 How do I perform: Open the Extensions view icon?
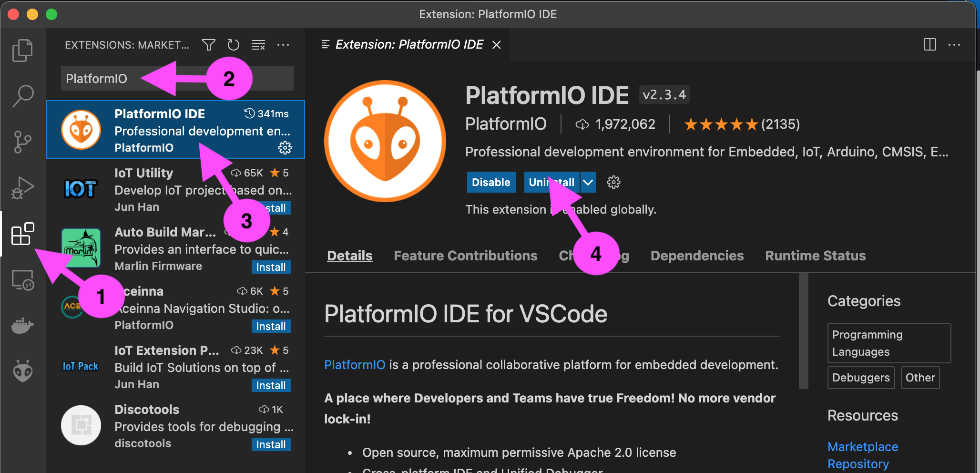22,234
